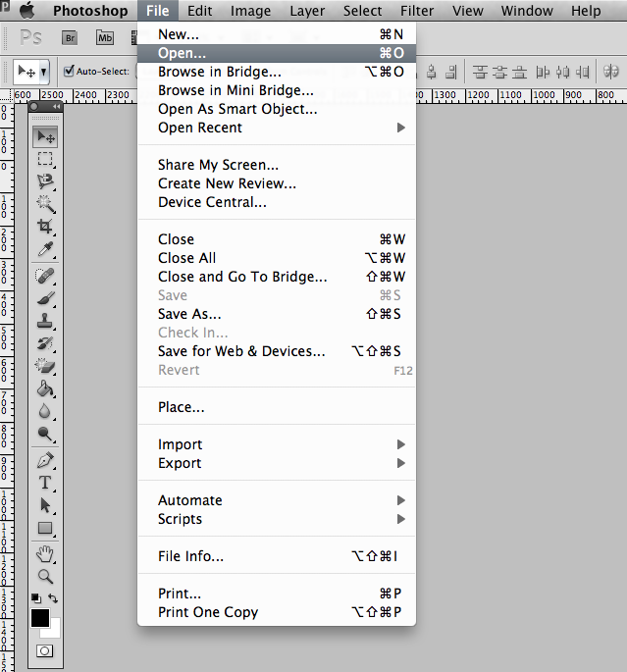Select the Eraser tool
Viewport: 627px width, 672px height.
(x=45, y=366)
